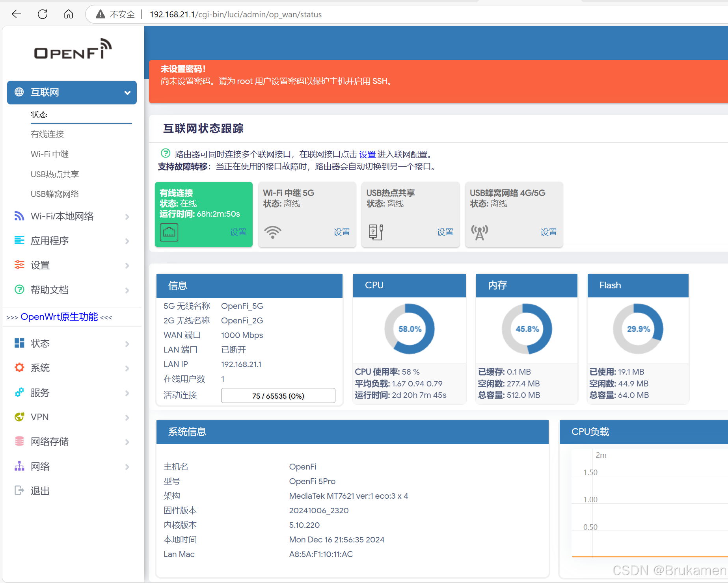Expand the OpenWrt 状态 arrow
The image size is (728, 583).
(x=127, y=343)
